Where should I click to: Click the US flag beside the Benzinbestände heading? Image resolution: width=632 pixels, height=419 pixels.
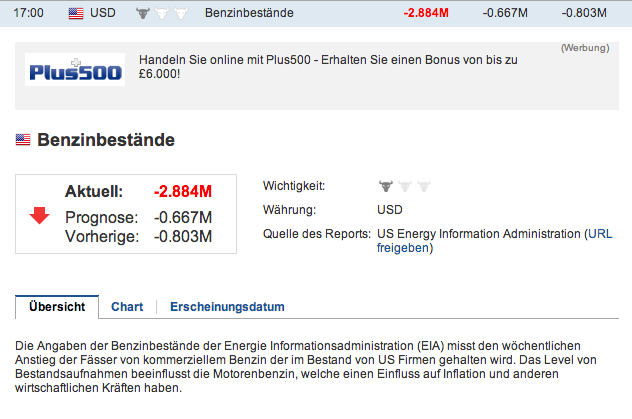coord(23,141)
